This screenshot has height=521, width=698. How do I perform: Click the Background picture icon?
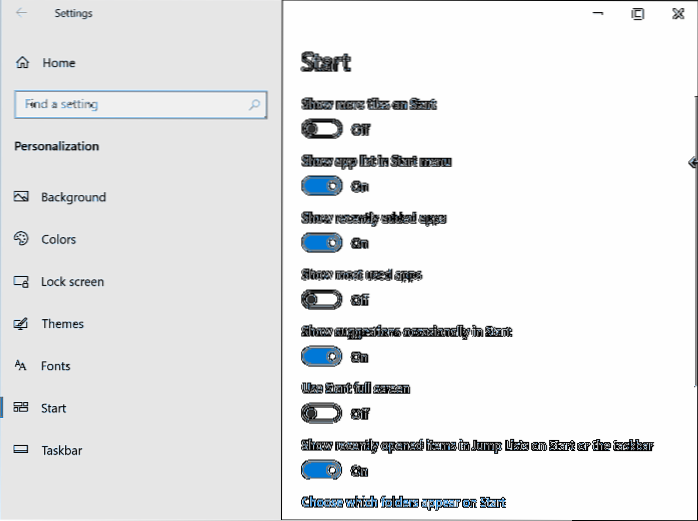(21, 197)
